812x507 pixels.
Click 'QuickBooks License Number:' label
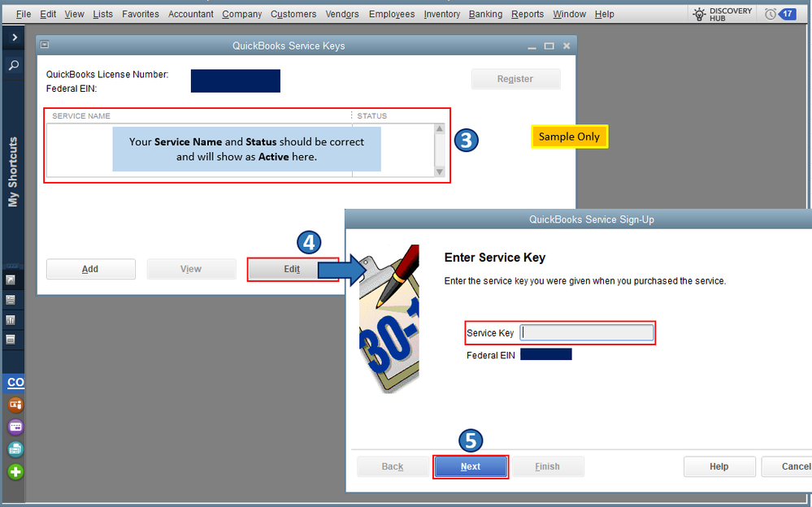[107, 75]
